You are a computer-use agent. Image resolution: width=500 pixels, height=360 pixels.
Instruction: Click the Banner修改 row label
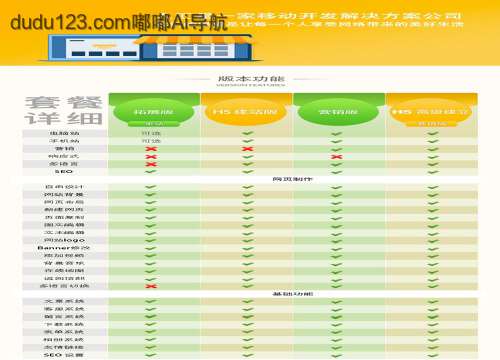(64, 248)
